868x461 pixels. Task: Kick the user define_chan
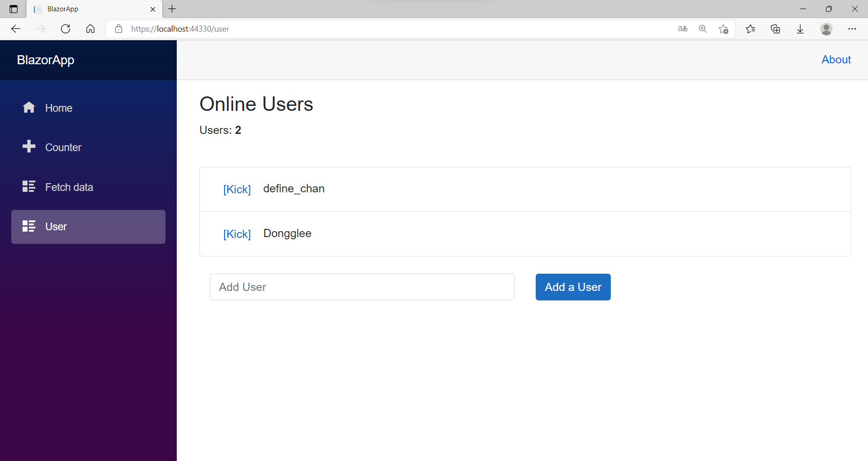tap(237, 189)
